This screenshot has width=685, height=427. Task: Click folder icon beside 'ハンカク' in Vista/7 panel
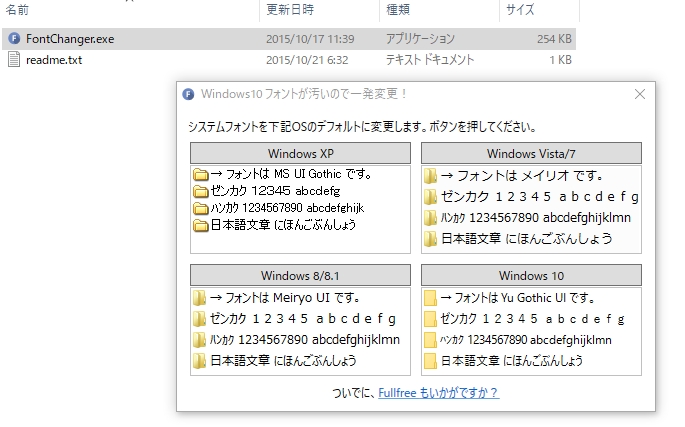pyautogui.click(x=430, y=218)
